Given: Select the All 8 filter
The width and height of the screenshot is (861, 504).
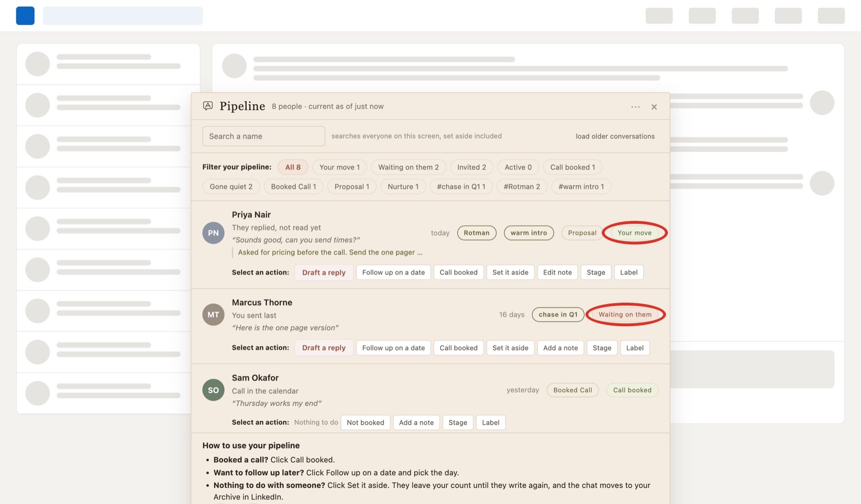Looking at the screenshot, I should (x=293, y=167).
